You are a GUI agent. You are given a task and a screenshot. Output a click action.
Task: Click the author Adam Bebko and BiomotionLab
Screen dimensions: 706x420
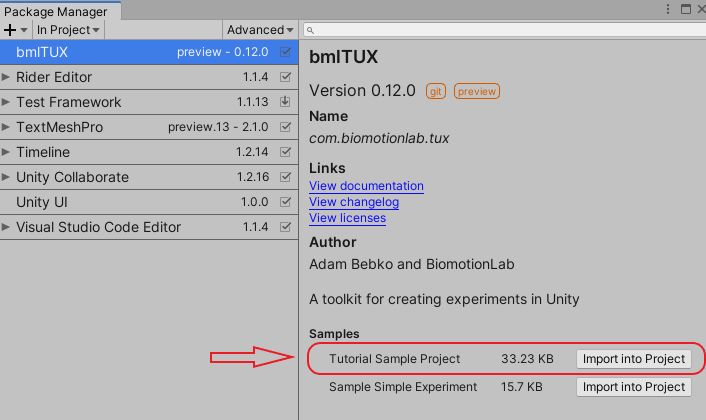click(412, 264)
